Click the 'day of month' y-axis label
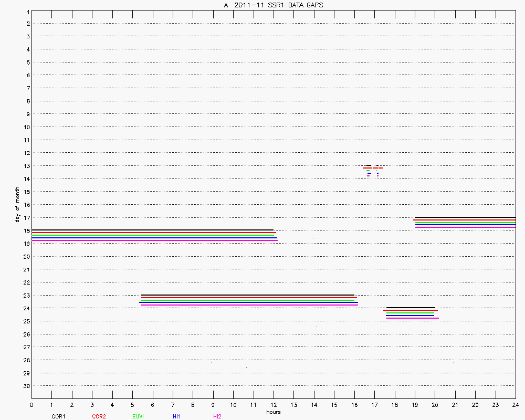Screen dimensions: 525x420 (17, 204)
